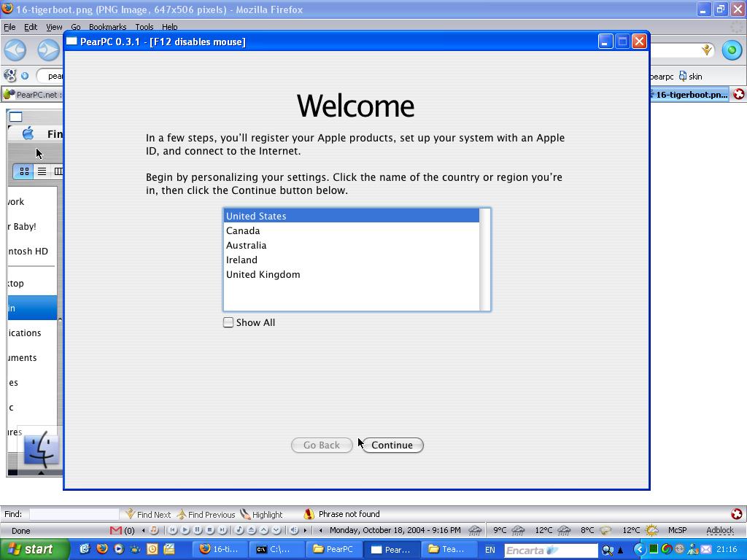The height and width of the screenshot is (560, 747).
Task: Close the find bar with red X
Action: [x=737, y=514]
